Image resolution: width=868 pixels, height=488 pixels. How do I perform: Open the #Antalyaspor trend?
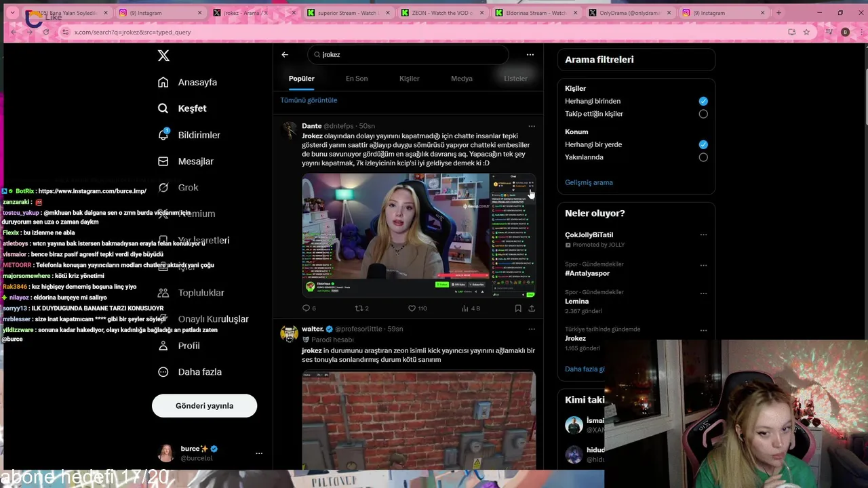(x=587, y=273)
